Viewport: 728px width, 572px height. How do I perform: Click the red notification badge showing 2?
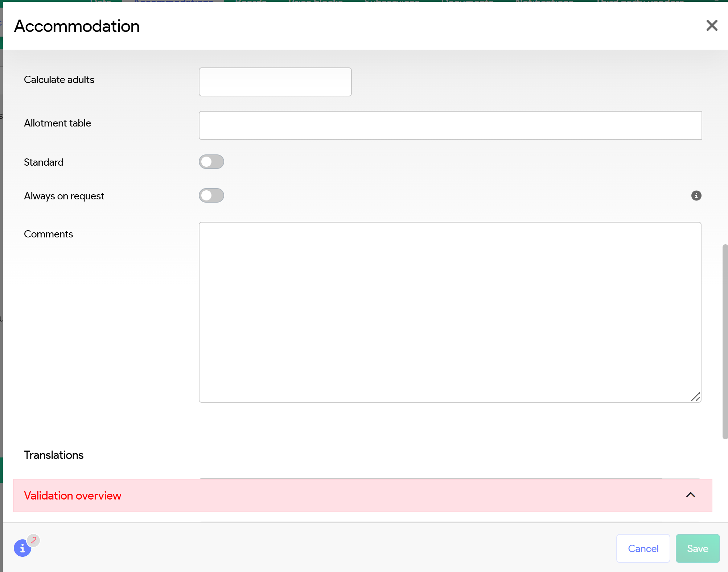(34, 540)
